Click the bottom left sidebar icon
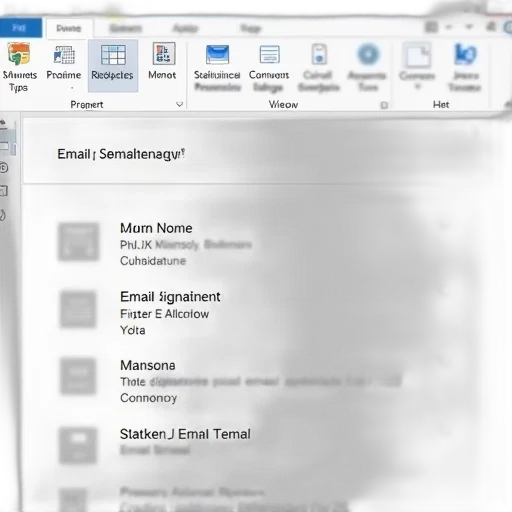 pos(3,215)
